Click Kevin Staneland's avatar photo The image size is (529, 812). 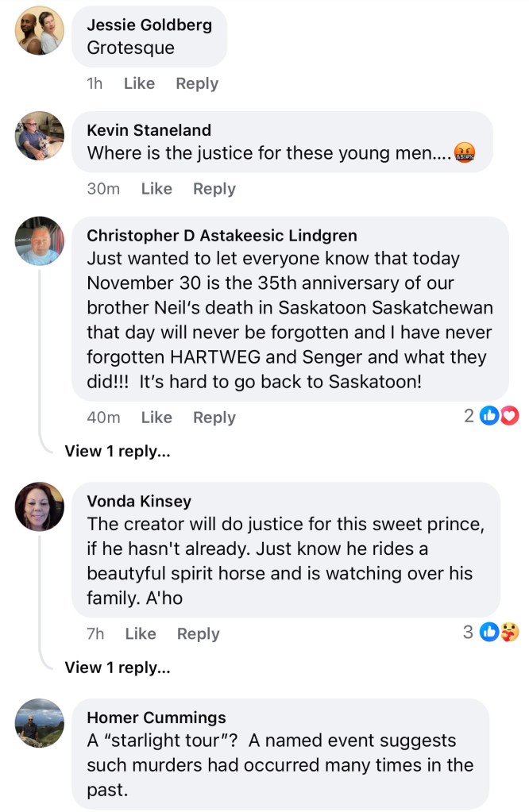point(40,136)
